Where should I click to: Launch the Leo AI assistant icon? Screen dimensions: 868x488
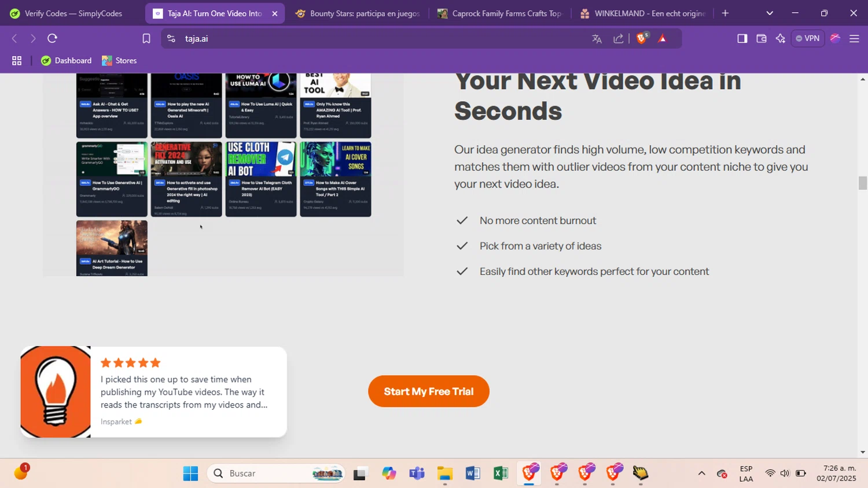(781, 39)
